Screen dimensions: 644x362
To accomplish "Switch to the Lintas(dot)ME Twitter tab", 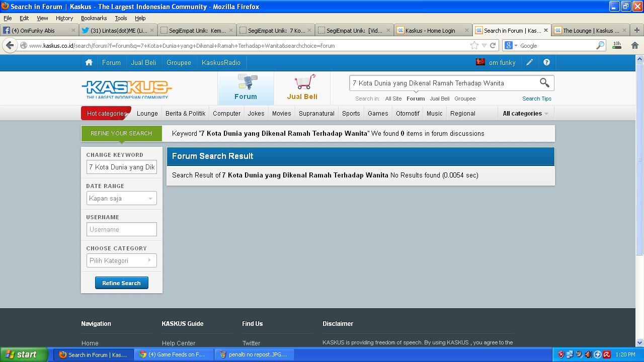I will pos(118,30).
